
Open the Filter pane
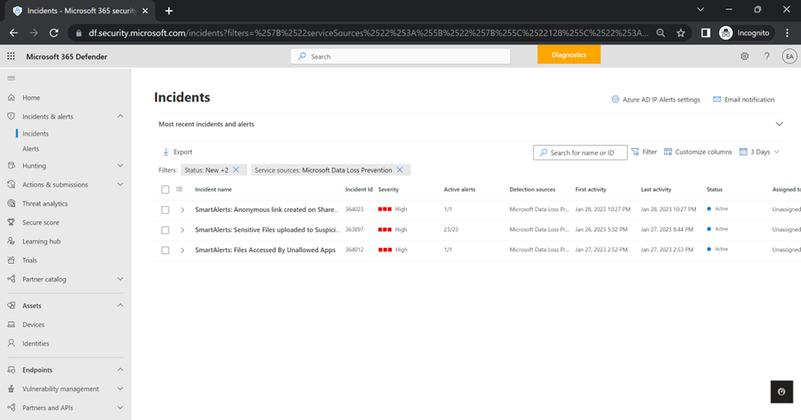pos(644,152)
